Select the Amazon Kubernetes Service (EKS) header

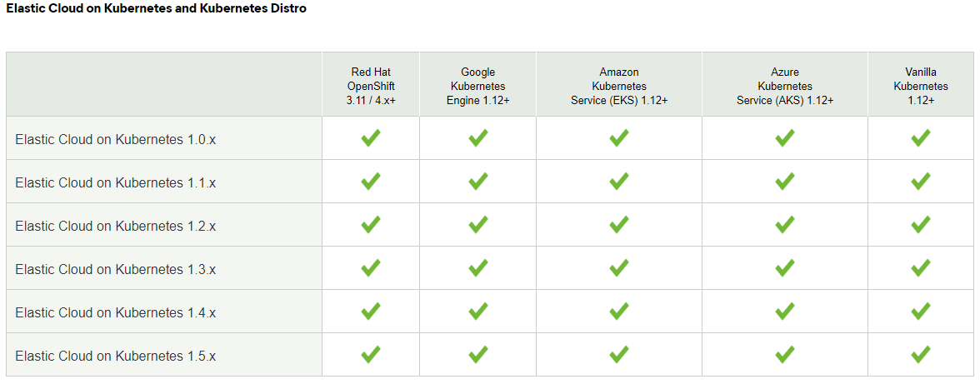pos(618,86)
